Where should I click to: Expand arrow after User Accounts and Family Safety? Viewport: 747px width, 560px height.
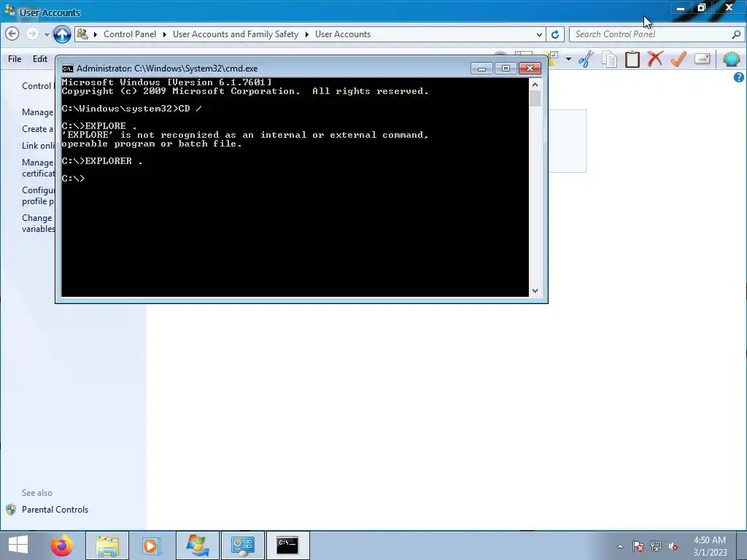307,34
